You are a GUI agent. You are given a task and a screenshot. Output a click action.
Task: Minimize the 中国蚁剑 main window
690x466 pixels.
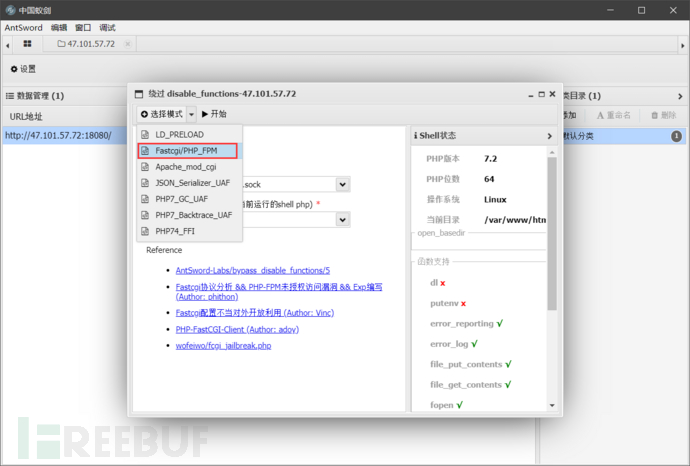click(610, 10)
